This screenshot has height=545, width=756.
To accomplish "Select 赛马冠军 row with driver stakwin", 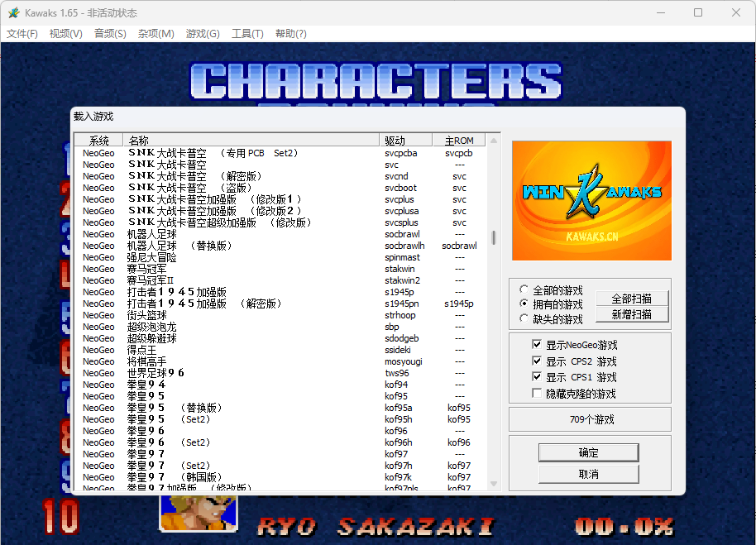I will tap(280, 269).
